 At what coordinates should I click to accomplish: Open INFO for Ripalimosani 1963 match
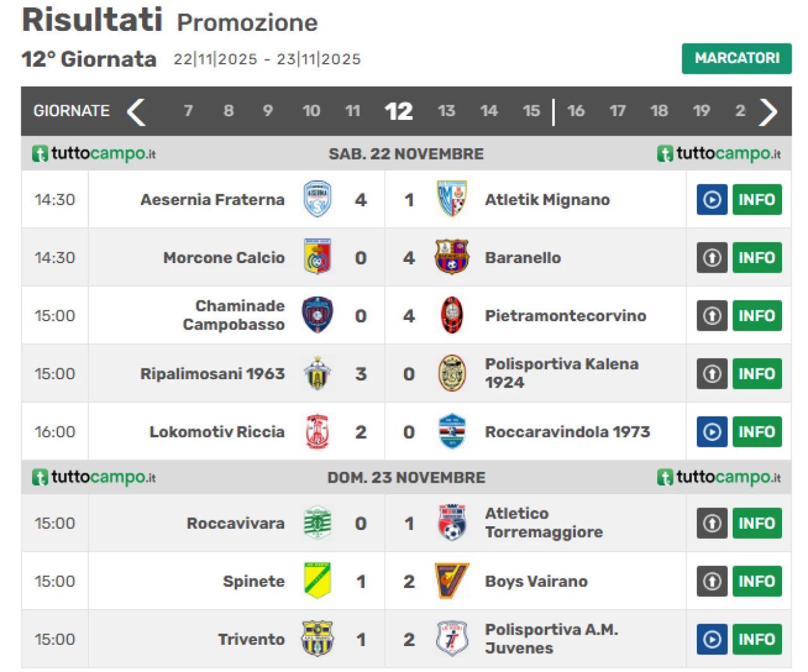[x=757, y=374]
